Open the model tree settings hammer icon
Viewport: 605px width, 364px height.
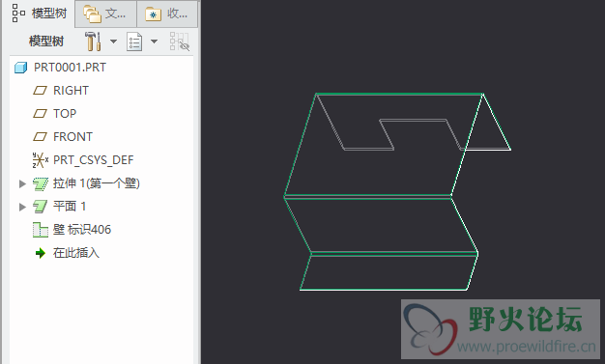pyautogui.click(x=93, y=42)
